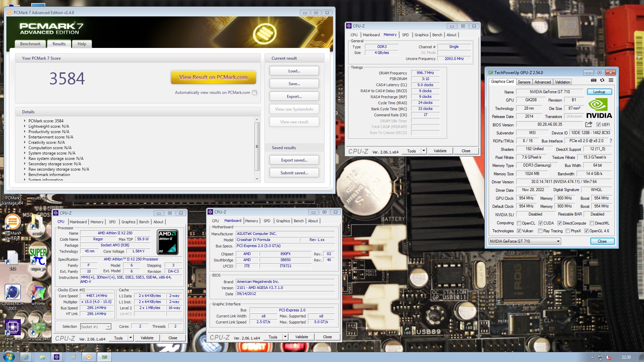Switch to PCMark via orange taskbar icon
Image resolution: width=644 pixels, height=362 pixels.
[x=89, y=357]
